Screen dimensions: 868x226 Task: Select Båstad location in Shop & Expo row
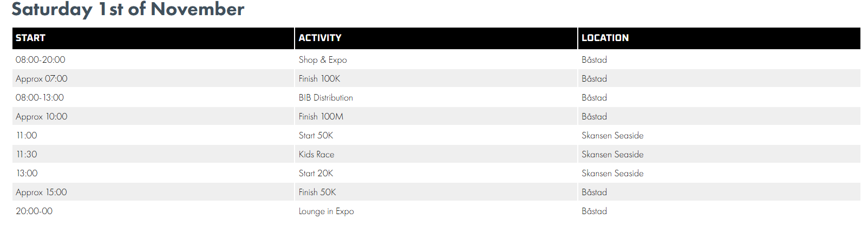click(x=594, y=60)
